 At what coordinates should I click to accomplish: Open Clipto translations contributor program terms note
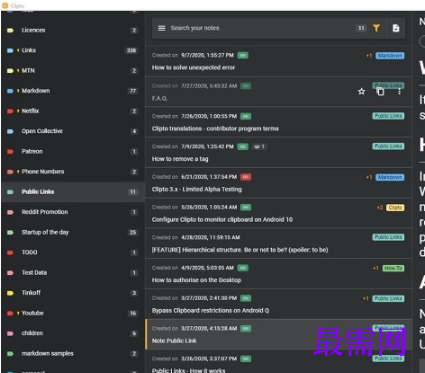point(279,122)
